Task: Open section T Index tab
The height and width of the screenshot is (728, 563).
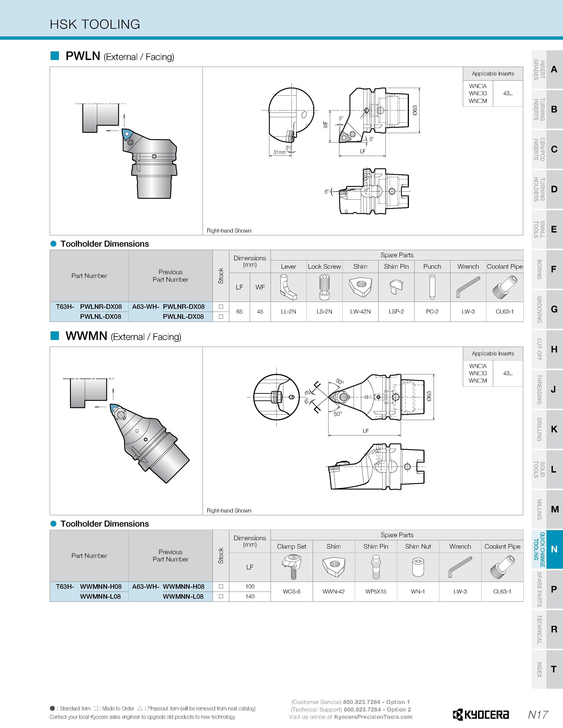Action: coord(547,669)
